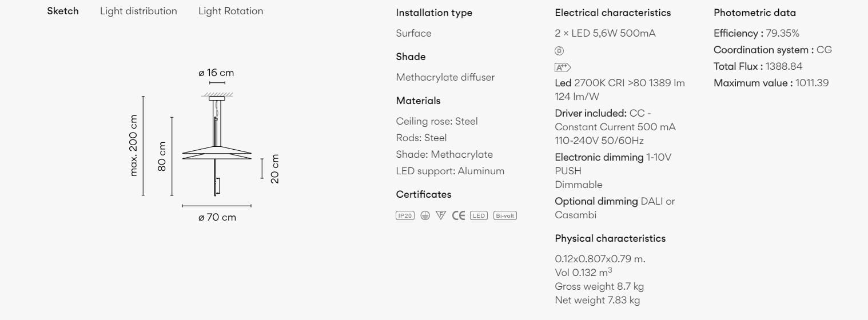Click the max. 200 cm height label

134,145
